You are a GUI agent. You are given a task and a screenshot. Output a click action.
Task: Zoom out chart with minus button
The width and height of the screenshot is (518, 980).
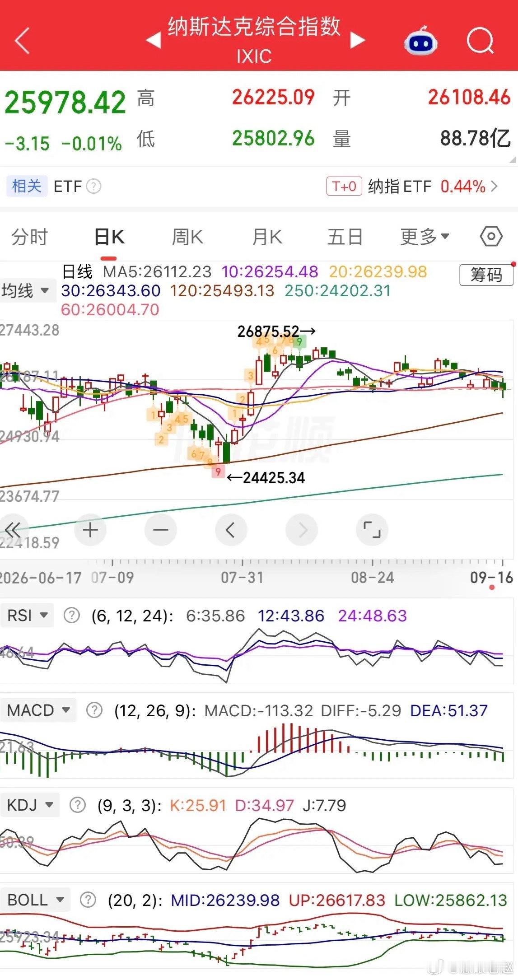tap(161, 529)
